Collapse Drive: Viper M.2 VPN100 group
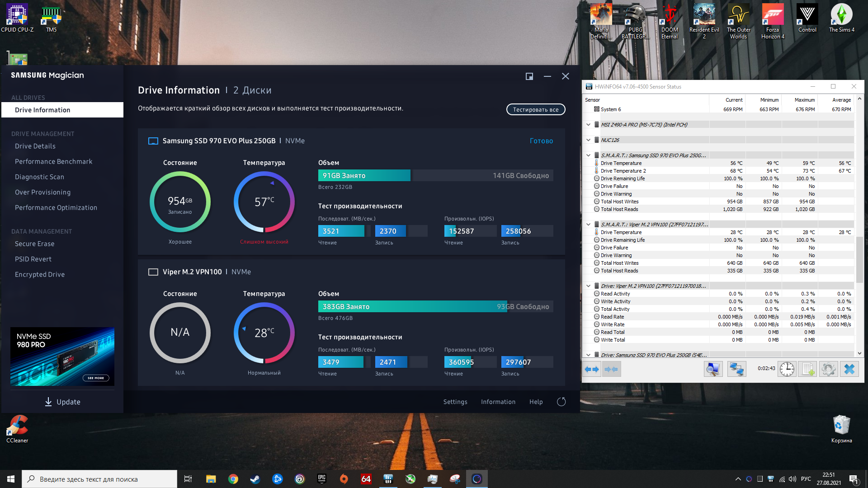Screen dimensions: 868x488 [x=588, y=286]
